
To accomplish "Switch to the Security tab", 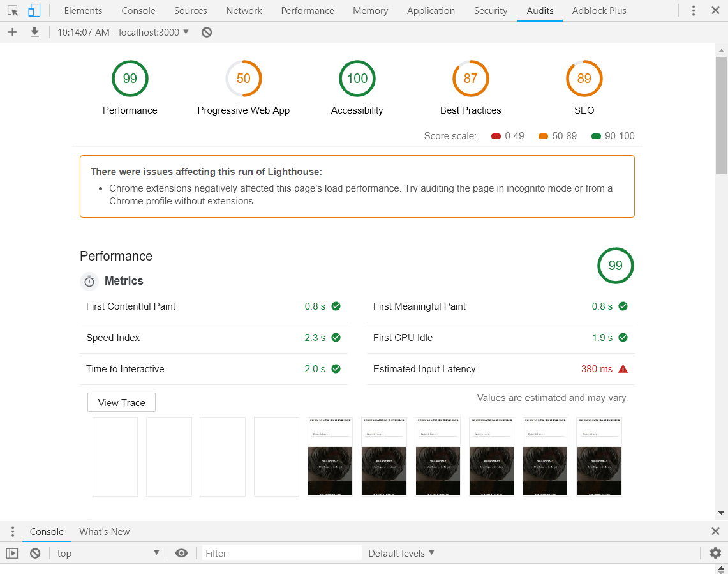I will [x=490, y=11].
